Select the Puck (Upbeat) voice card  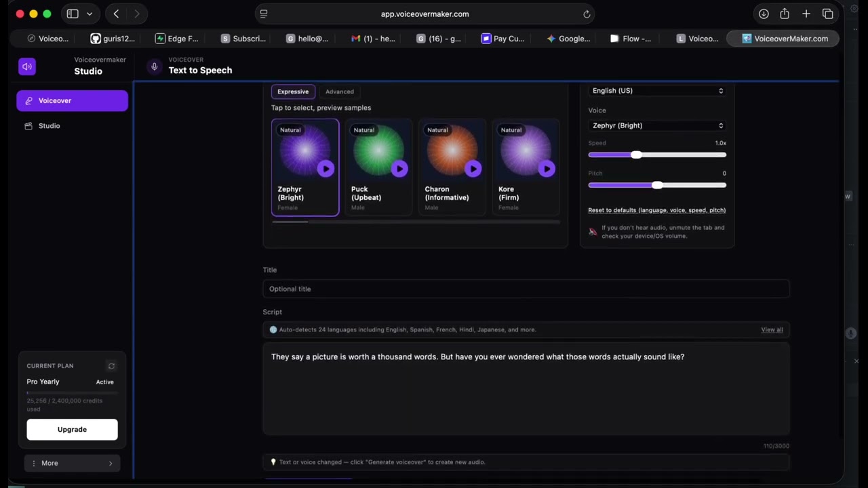pyautogui.click(x=378, y=167)
